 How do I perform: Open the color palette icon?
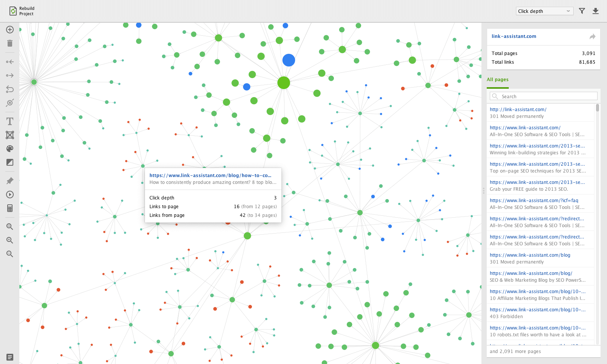10,149
